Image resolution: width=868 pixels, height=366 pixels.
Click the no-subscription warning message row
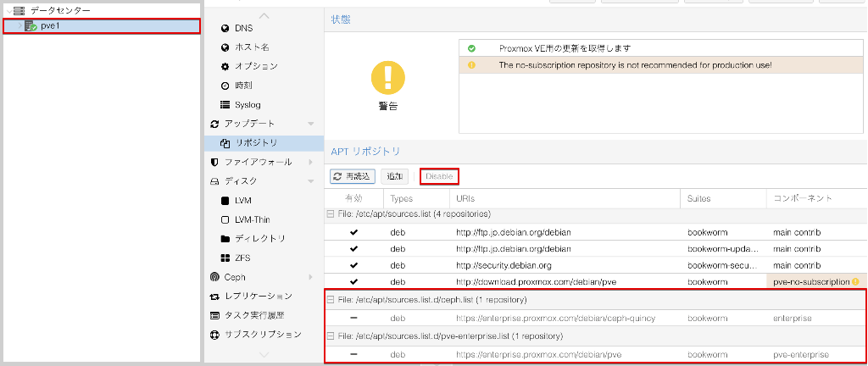tap(662, 65)
